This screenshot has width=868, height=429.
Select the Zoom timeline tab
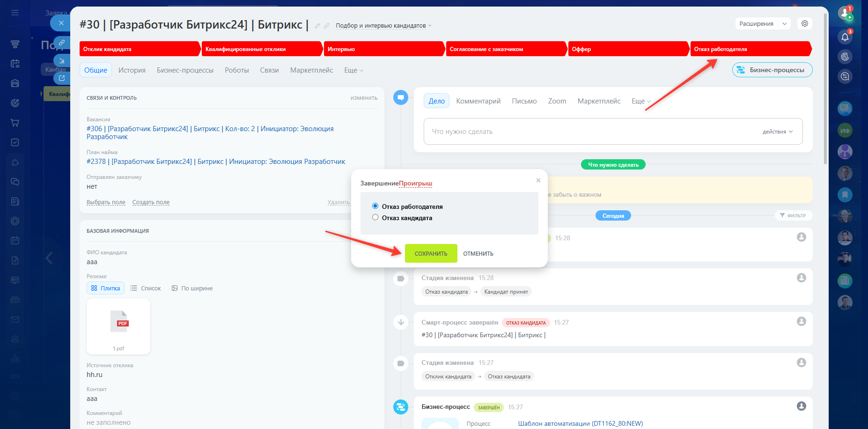(557, 101)
